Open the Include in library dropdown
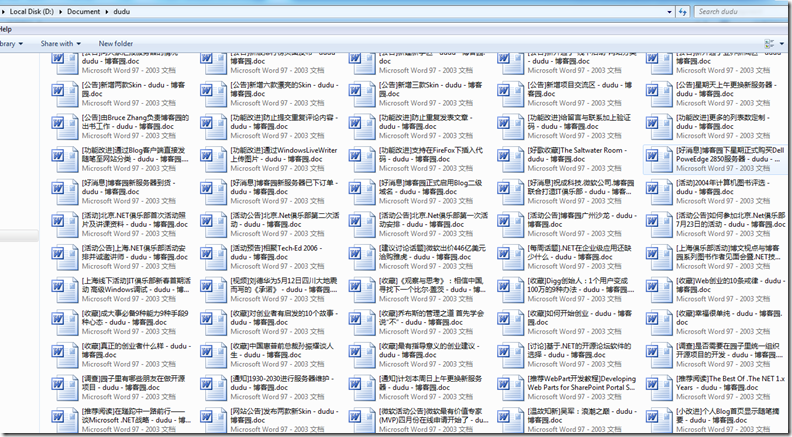792x437 pixels. 11,44
